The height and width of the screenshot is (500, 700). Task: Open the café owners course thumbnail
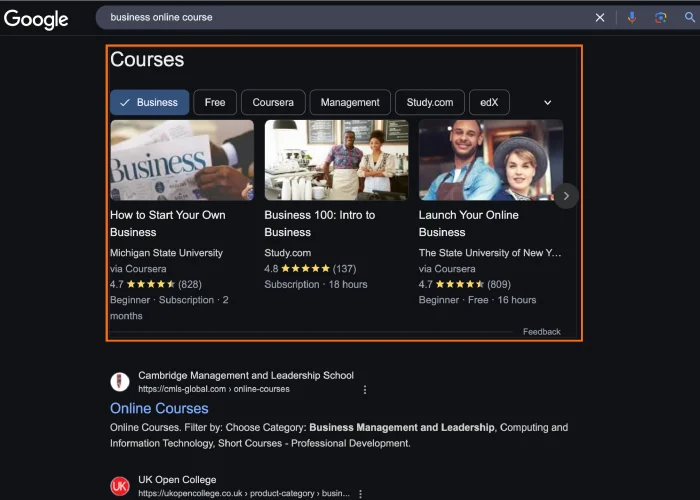pyautogui.click(x=336, y=160)
